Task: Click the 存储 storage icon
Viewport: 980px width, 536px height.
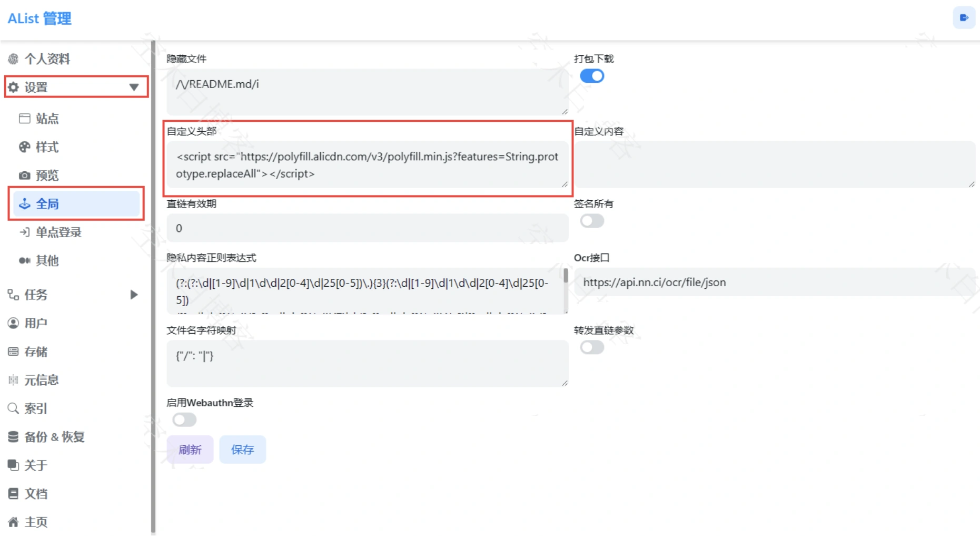Action: click(x=13, y=352)
